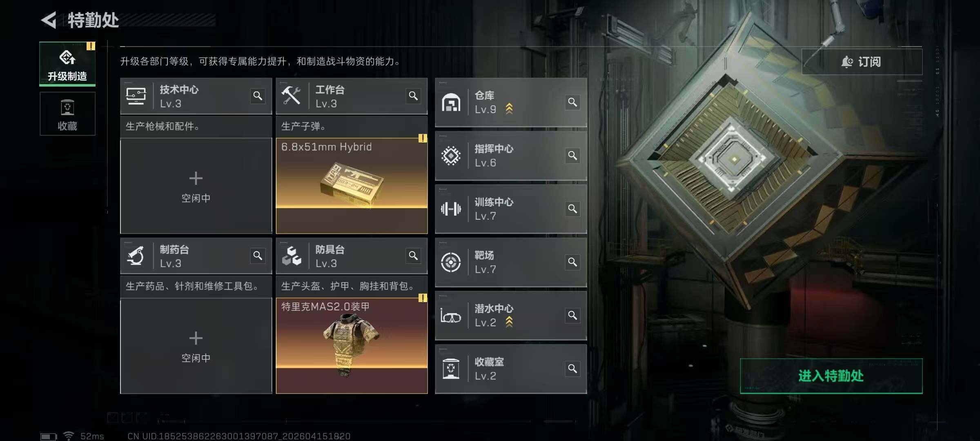Inspect 工作台 with its magnifier icon
Viewport: 980px width, 441px height.
[x=413, y=96]
